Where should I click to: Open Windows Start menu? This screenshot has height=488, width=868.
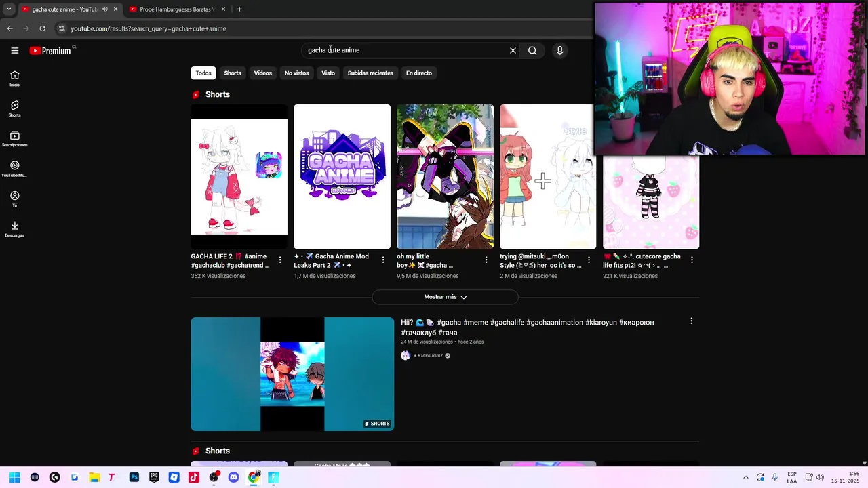[14, 477]
